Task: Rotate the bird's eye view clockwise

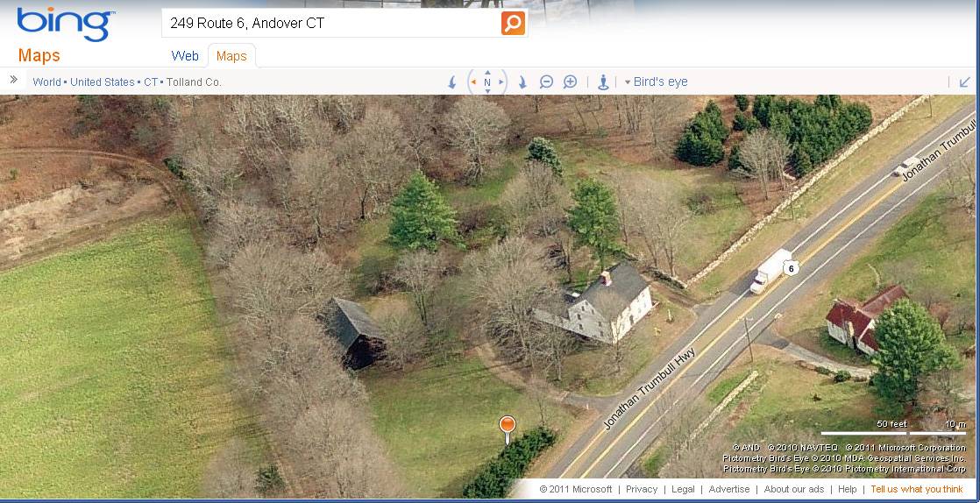Action: click(522, 82)
